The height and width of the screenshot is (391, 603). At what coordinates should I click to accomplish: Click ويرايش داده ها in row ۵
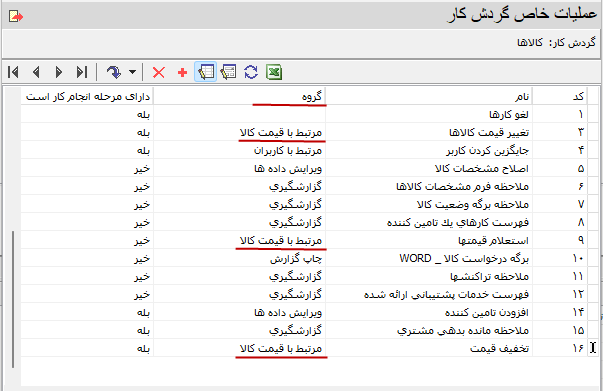coord(240,168)
